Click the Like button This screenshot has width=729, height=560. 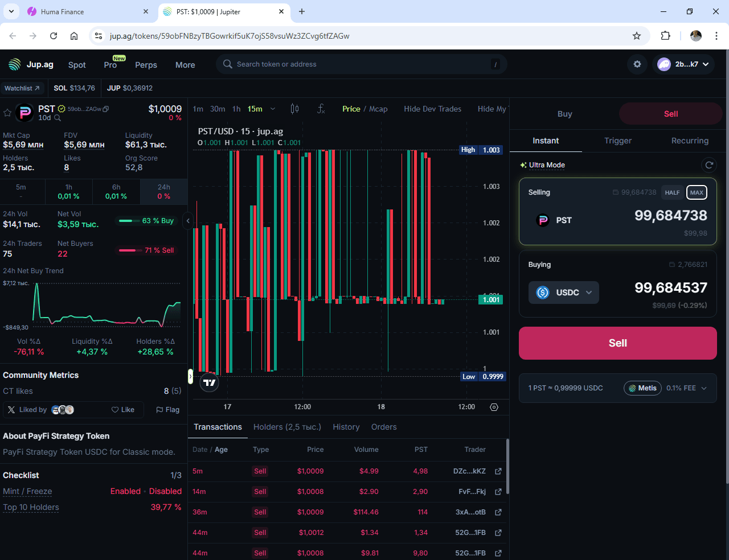pyautogui.click(x=123, y=410)
